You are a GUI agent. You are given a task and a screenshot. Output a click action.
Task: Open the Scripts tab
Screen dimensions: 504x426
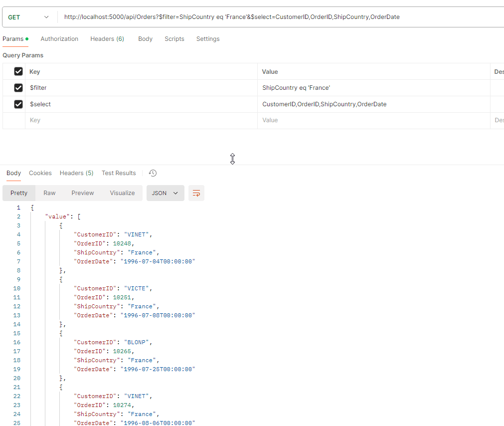(x=174, y=39)
